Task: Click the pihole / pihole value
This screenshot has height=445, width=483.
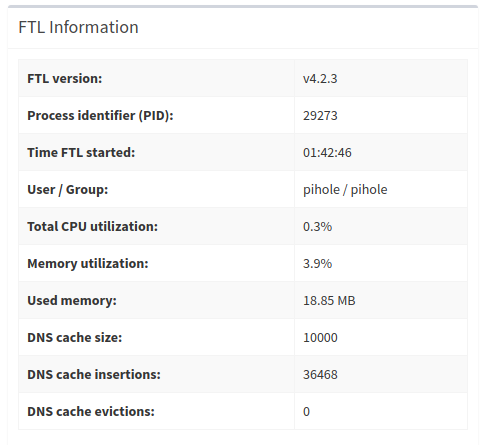Action: 345,190
